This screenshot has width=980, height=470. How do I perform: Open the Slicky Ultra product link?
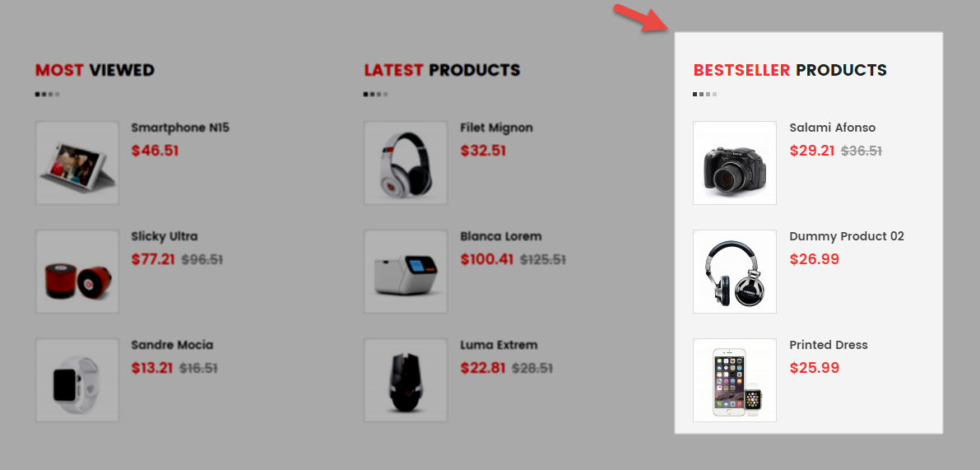coord(165,237)
